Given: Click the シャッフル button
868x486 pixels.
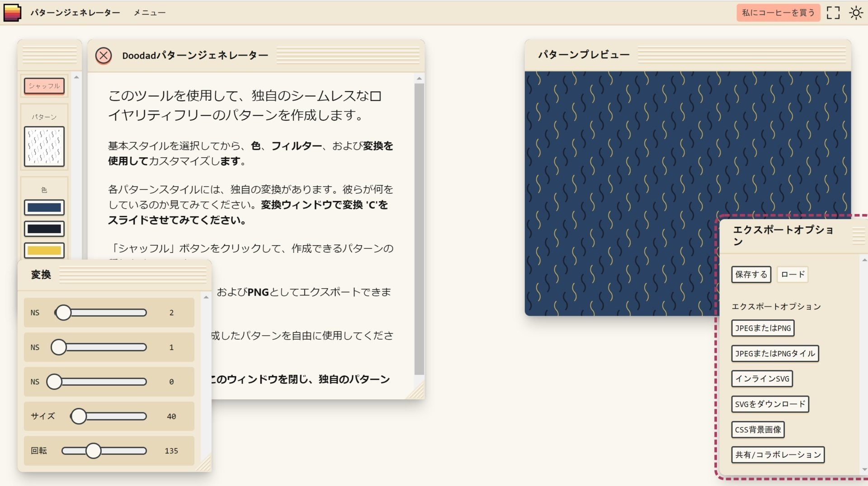Looking at the screenshot, I should coord(44,85).
